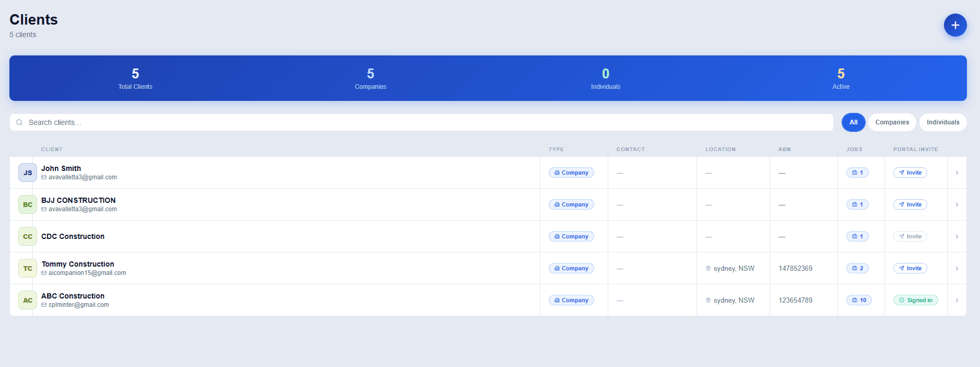The height and width of the screenshot is (367, 980).
Task: Click ABN value 147852369
Action: (795, 268)
